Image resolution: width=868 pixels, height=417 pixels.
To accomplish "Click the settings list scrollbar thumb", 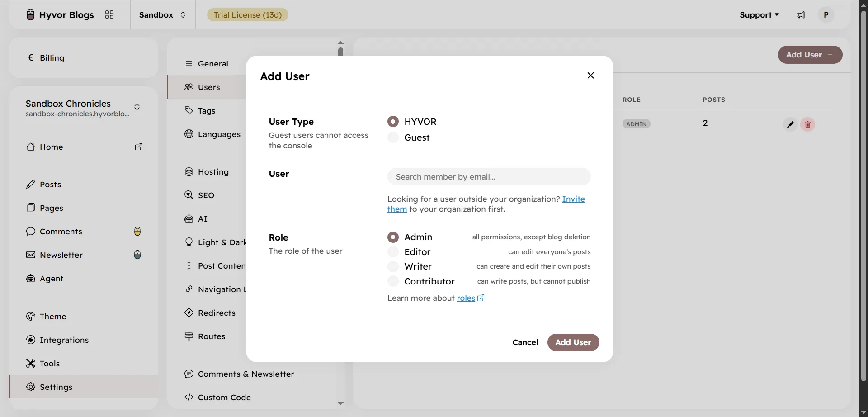I will pyautogui.click(x=340, y=52).
